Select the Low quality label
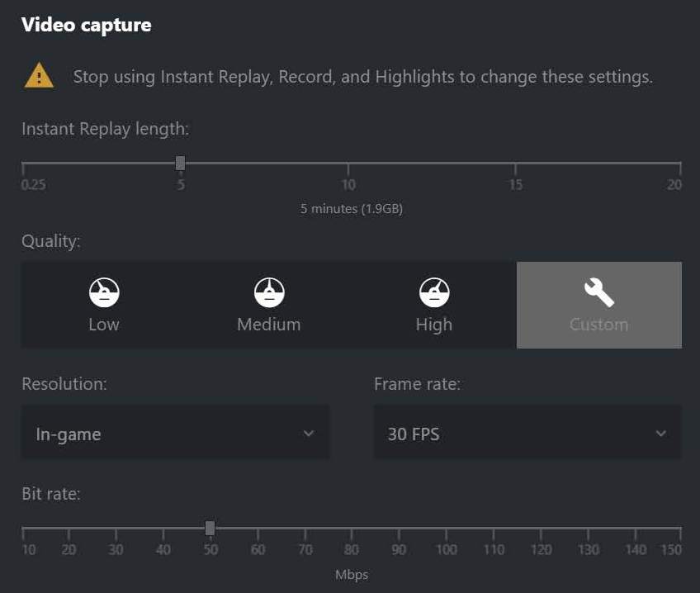The width and height of the screenshot is (700, 593). [x=104, y=325]
